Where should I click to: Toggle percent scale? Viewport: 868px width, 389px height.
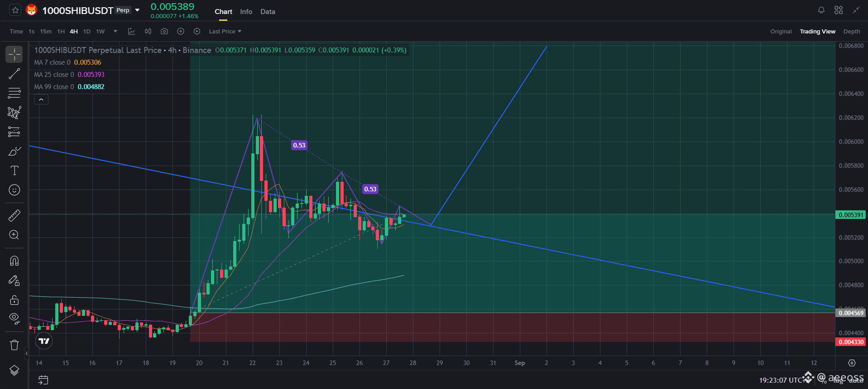824,381
